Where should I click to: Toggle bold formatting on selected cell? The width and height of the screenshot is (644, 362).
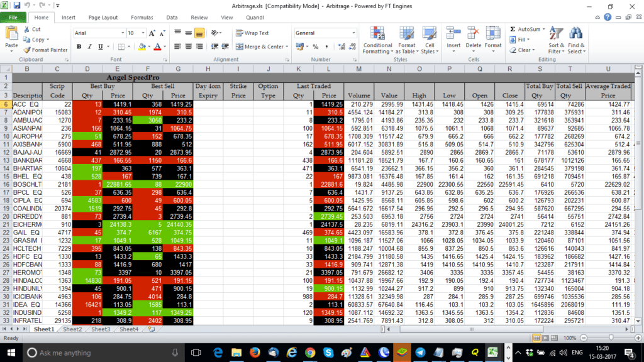tap(78, 47)
